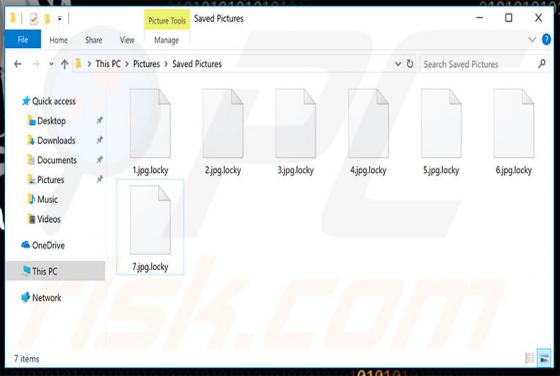Click the folder icon in the title bar
Viewport: 560px width, 376px height.
[13, 18]
